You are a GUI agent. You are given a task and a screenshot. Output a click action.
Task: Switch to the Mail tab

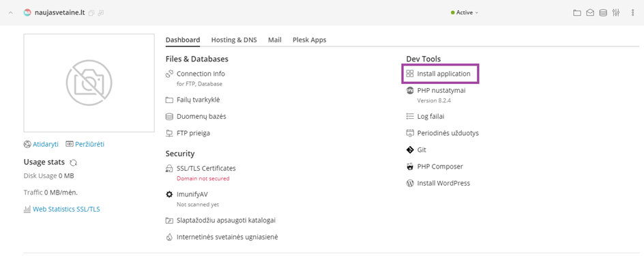click(x=275, y=40)
